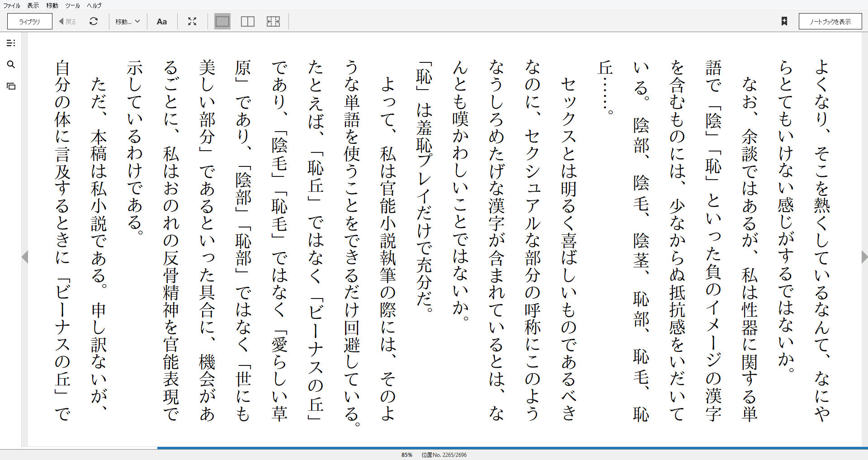The width and height of the screenshot is (868, 460).
Task: Add a bookmark to this page
Action: tap(785, 21)
